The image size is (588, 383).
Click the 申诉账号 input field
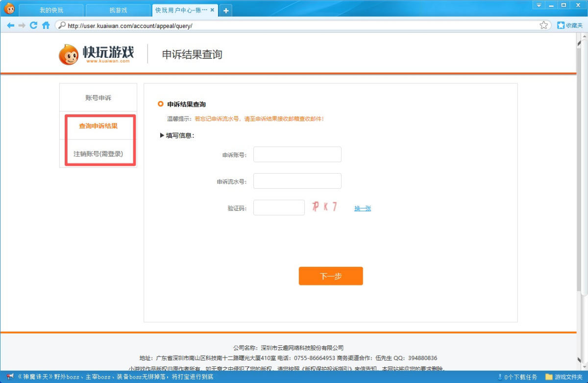[x=297, y=154]
